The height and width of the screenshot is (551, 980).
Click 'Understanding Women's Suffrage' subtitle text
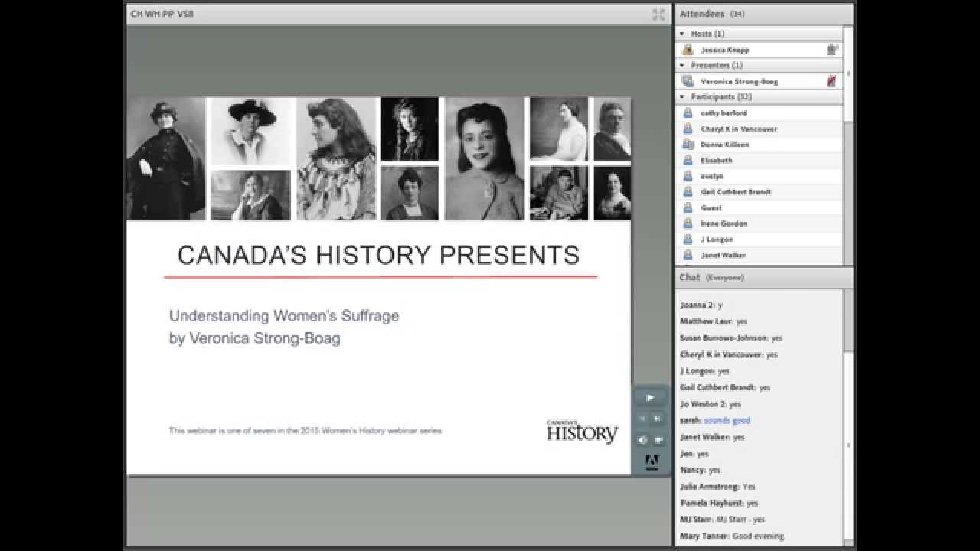pos(284,315)
